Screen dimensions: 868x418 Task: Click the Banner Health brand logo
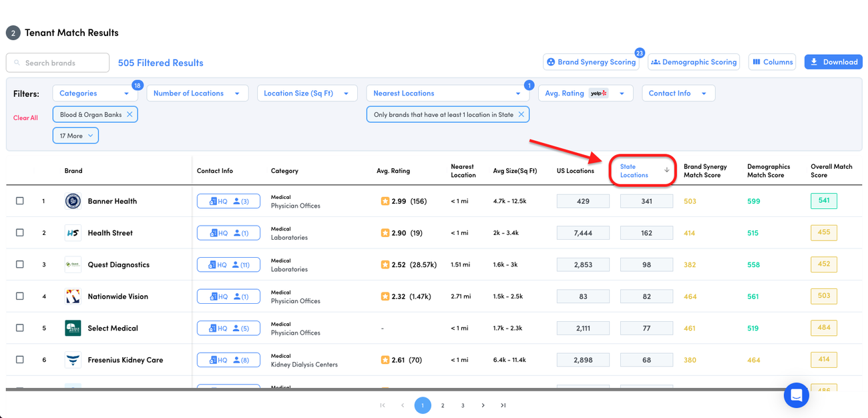[73, 201]
